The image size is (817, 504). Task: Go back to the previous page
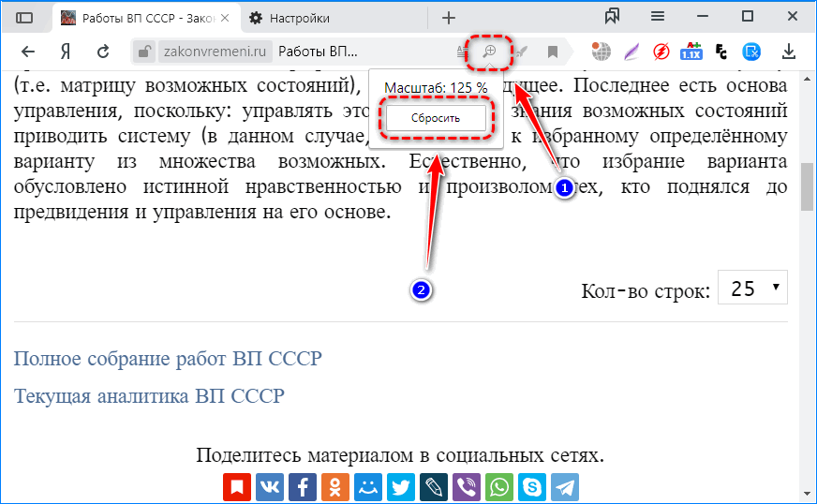[x=27, y=52]
